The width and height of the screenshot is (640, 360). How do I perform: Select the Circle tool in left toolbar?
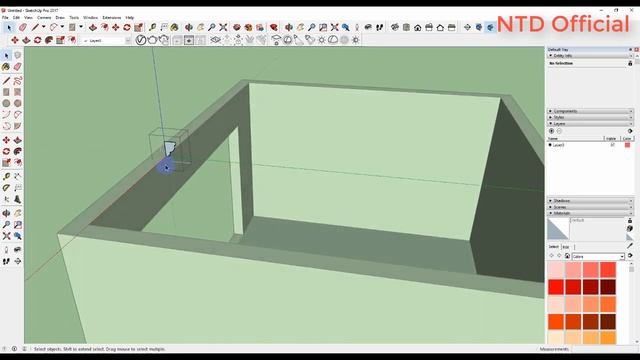pyautogui.click(x=6, y=103)
